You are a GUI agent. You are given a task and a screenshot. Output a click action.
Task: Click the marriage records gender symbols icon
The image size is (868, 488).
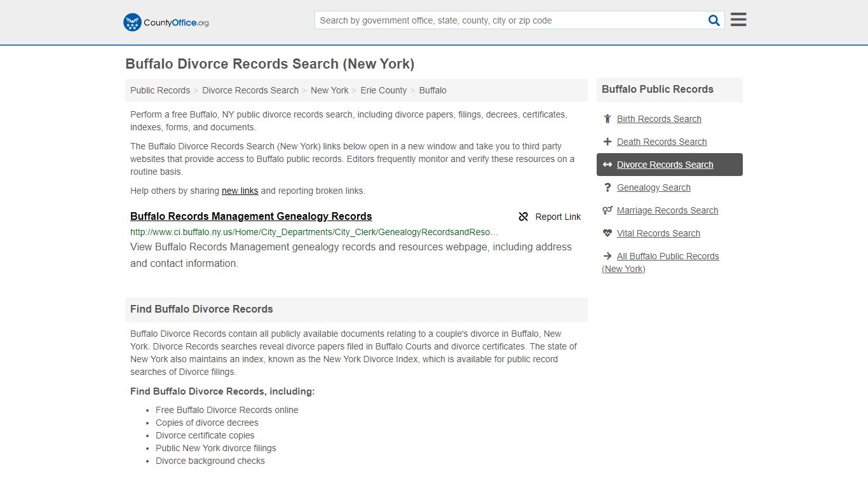click(607, 210)
